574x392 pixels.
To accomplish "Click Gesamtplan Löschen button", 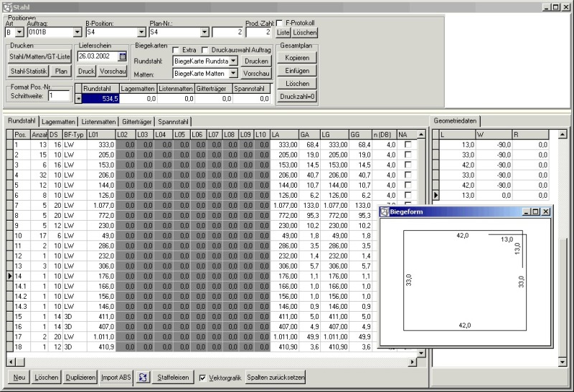I will point(297,84).
